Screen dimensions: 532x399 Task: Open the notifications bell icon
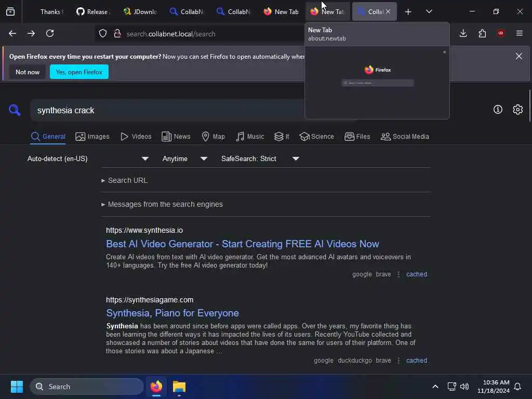point(518,387)
